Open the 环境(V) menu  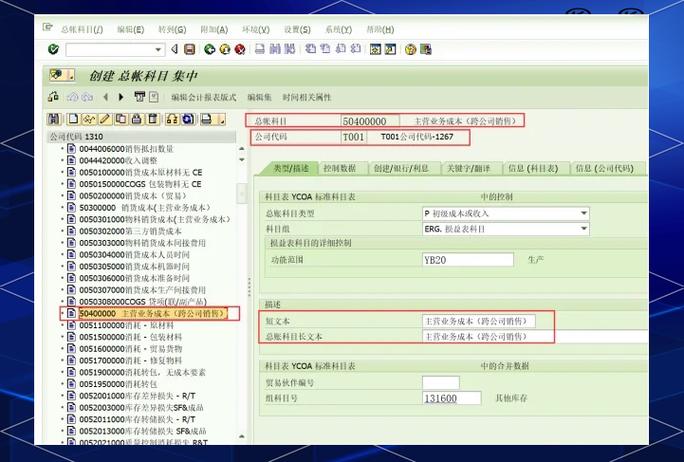coord(256,30)
